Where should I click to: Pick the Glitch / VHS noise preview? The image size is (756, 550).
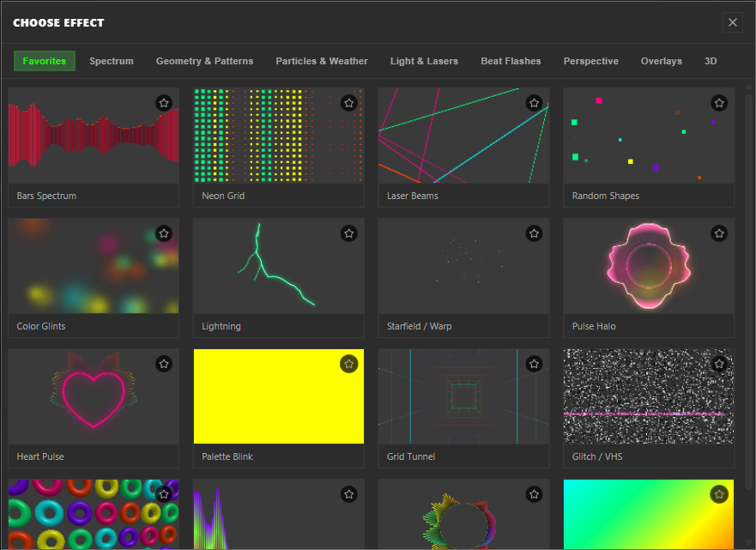click(649, 396)
